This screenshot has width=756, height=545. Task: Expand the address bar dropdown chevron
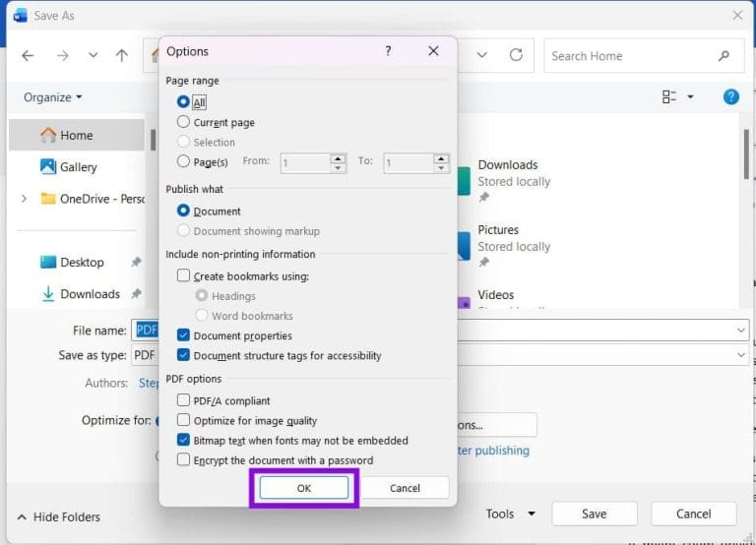[481, 55]
